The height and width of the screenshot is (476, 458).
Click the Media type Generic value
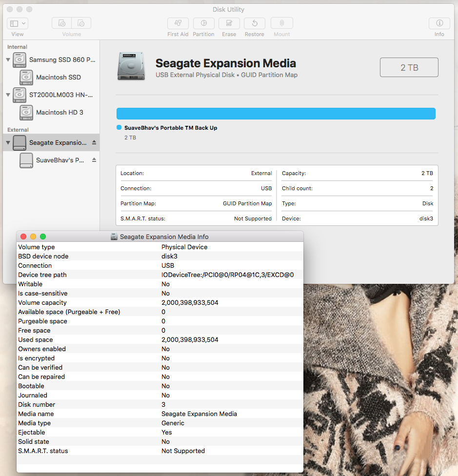tap(173, 423)
